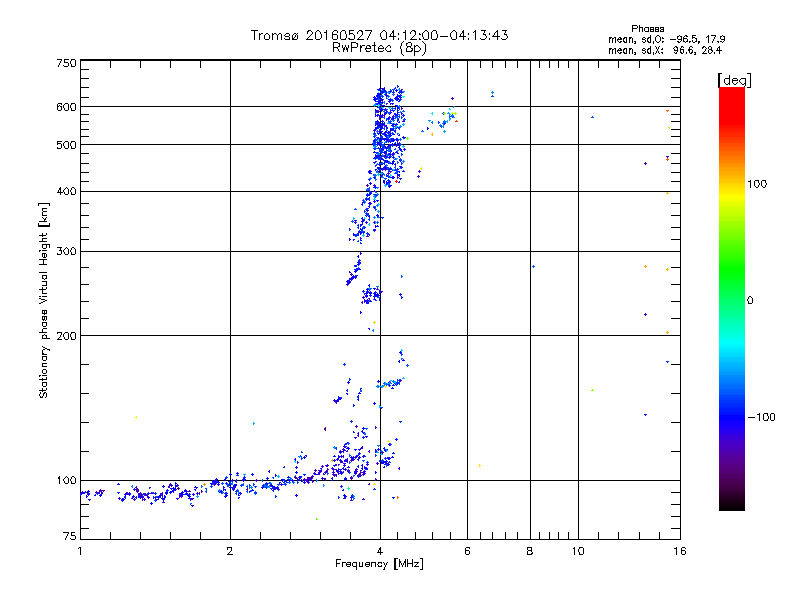This screenshot has width=800, height=600.
Task: Click the x-axis tick label '1'
Action: 80,551
